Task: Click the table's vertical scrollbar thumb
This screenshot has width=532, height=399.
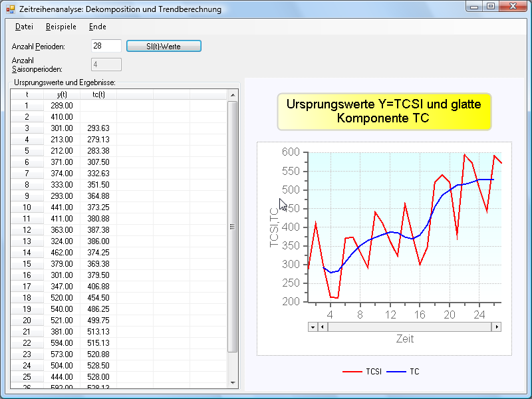Action: coord(233,226)
